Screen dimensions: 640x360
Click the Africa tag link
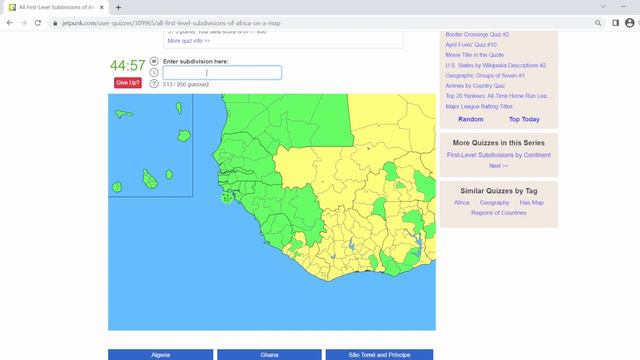pyautogui.click(x=462, y=202)
